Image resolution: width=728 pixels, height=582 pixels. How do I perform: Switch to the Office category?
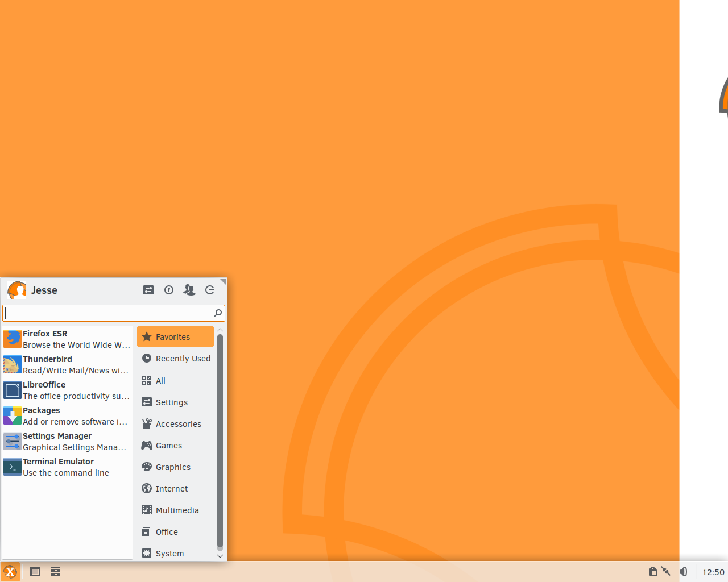coord(175,532)
